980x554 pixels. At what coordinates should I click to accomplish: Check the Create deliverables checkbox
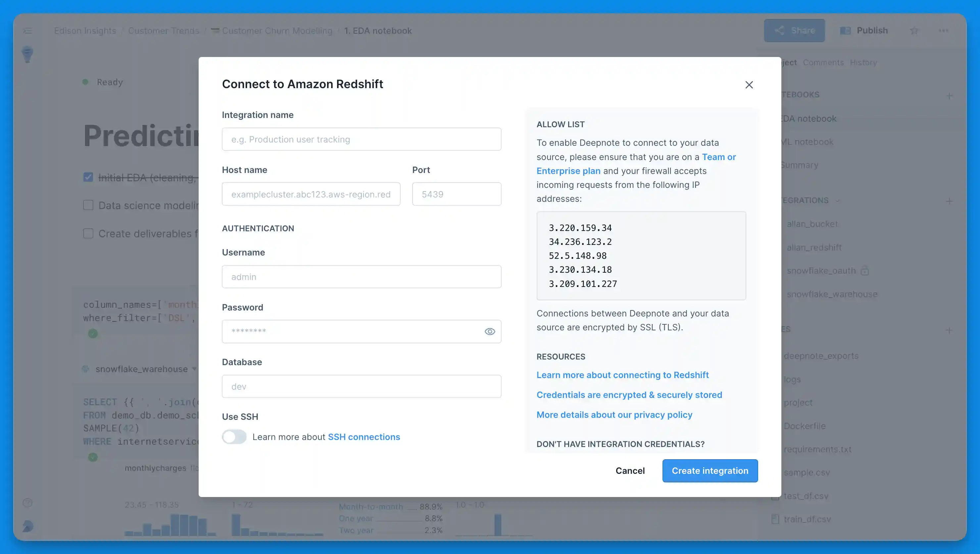click(88, 233)
